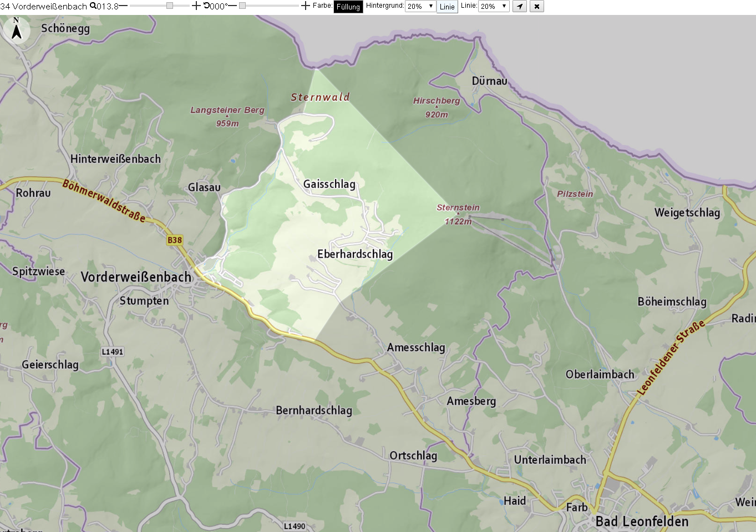
Task: Click the zoom plus icon
Action: [x=196, y=6]
